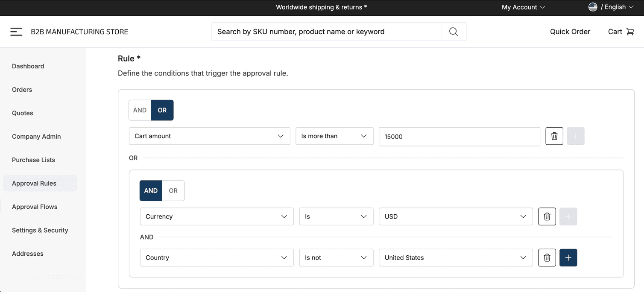Delete the Country condition row
Viewport: 644px width, 292px height.
tap(547, 257)
